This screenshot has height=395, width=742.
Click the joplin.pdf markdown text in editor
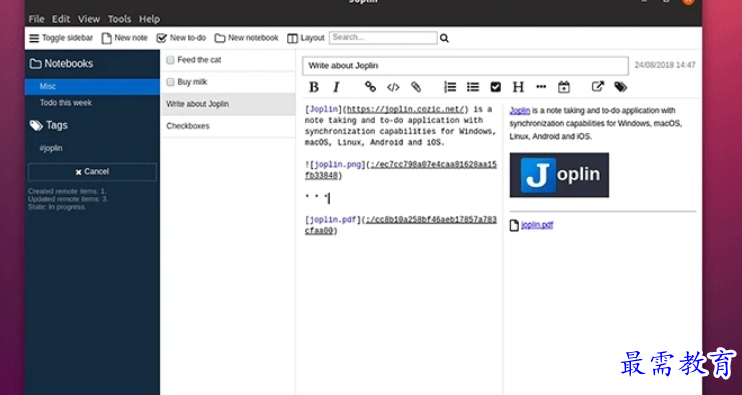point(333,220)
